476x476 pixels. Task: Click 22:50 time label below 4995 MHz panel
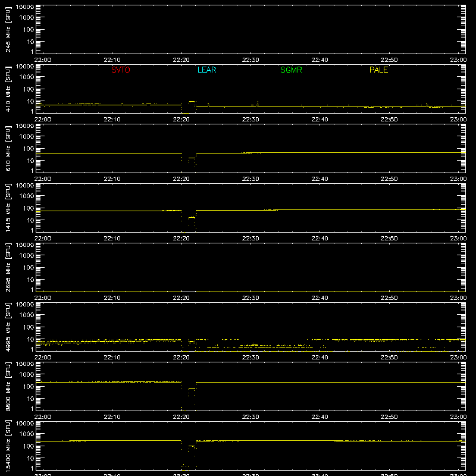[389, 358]
